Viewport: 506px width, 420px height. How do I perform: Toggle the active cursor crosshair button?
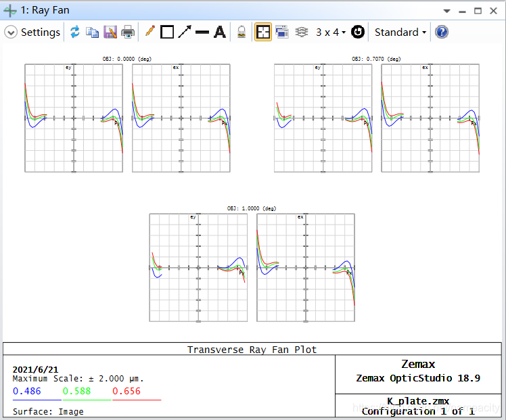click(263, 32)
